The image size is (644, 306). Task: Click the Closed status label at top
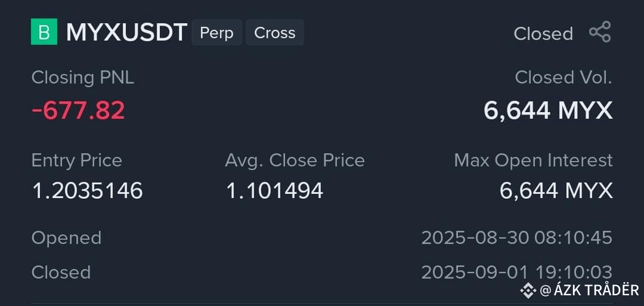tap(543, 33)
